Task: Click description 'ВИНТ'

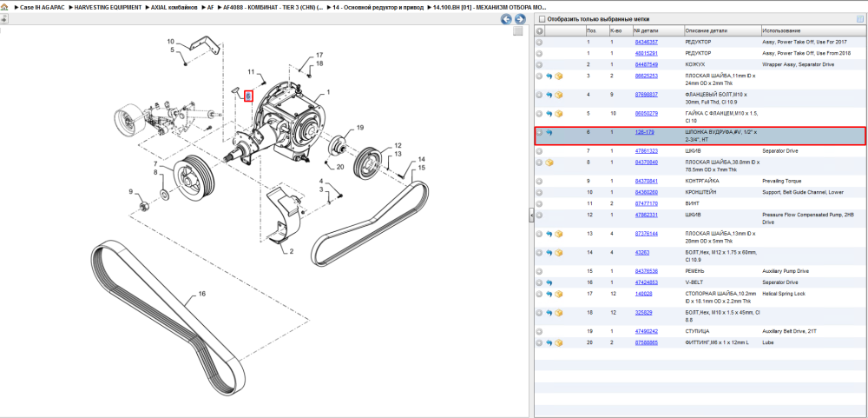Action: coord(693,204)
